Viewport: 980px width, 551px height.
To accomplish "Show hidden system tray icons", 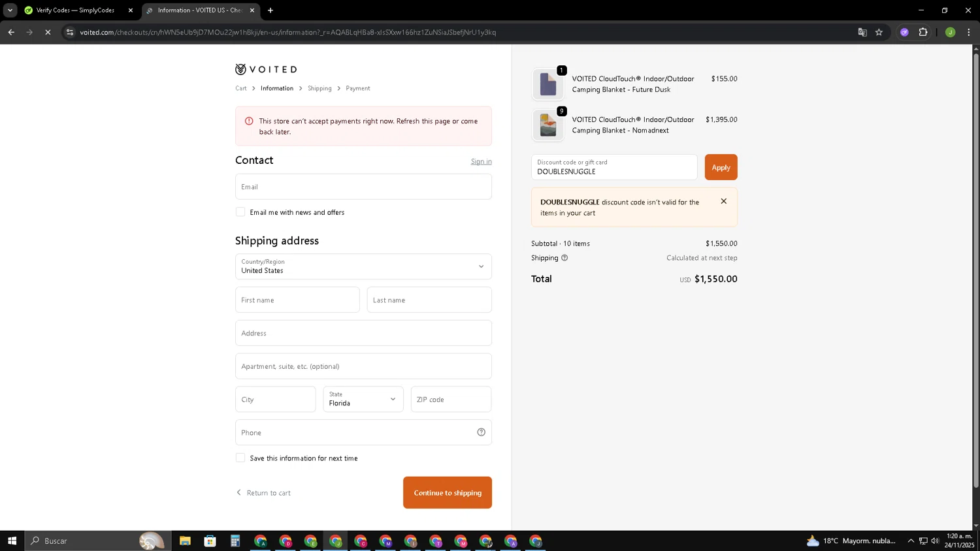I will point(911,541).
